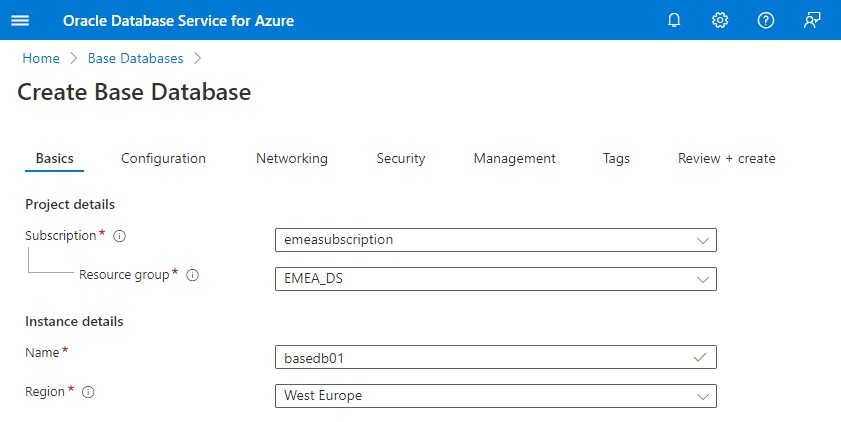Open the settings gear icon
Screen dimensions: 841x422
click(x=720, y=20)
